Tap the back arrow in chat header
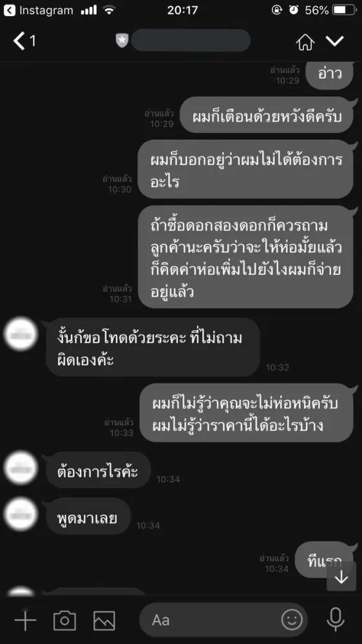 coord(19,41)
